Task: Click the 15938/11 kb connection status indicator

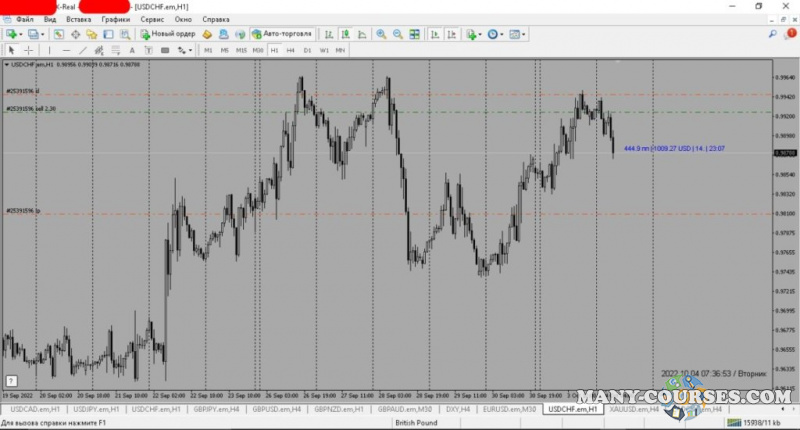Action: point(770,423)
